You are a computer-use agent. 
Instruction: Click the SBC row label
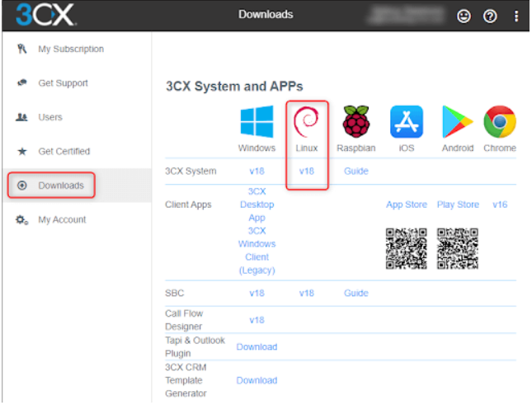(x=174, y=293)
